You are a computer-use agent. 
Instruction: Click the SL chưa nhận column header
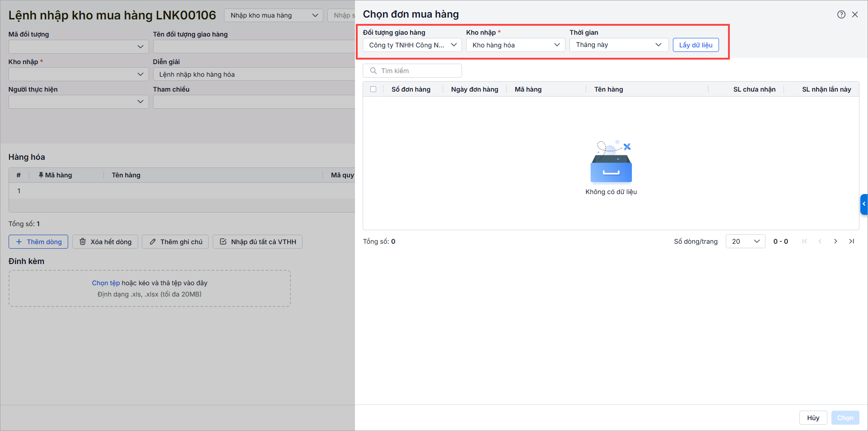[754, 89]
